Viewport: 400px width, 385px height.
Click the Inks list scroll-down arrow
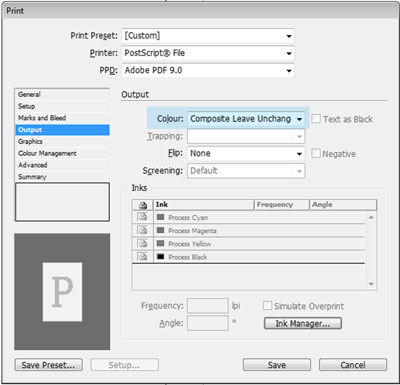(x=371, y=284)
